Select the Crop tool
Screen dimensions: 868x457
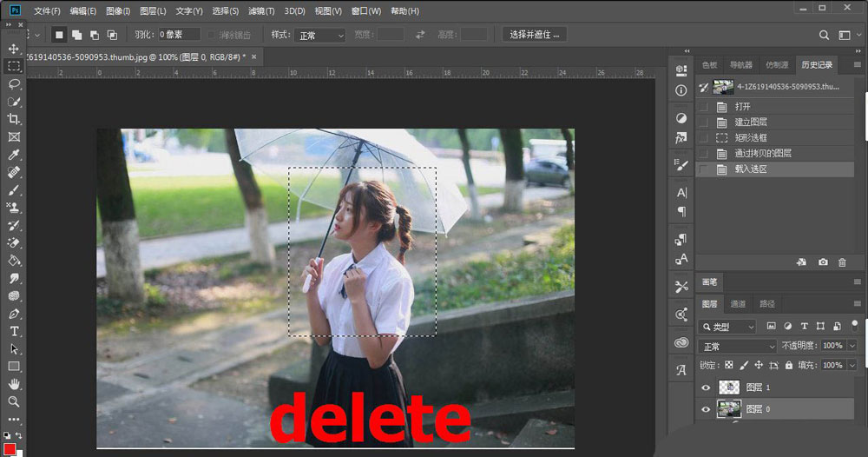[14, 119]
